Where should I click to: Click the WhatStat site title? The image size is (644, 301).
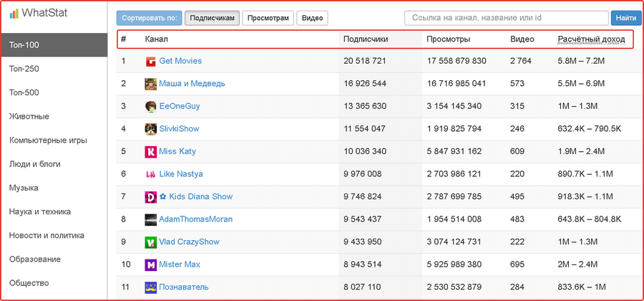[x=45, y=13]
